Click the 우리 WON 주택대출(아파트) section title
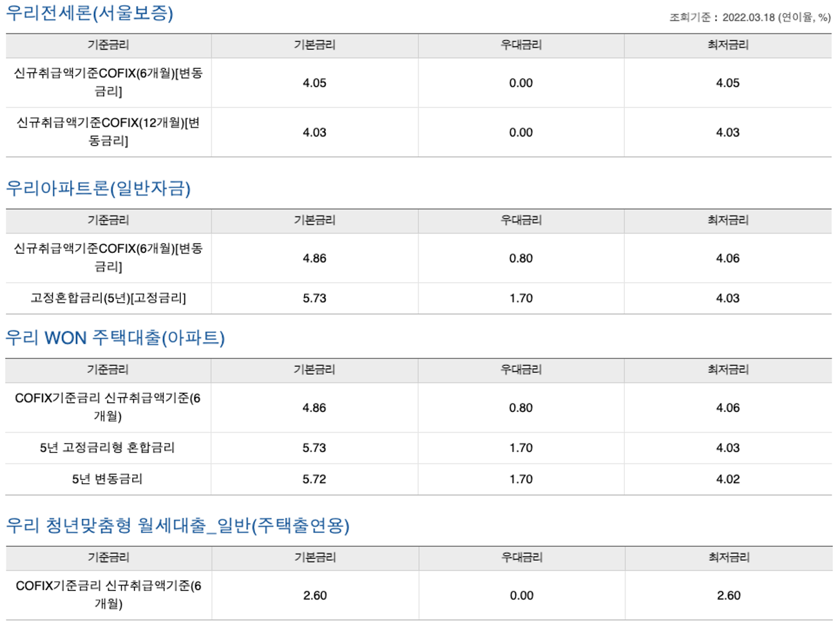Viewport: 840px width, 625px height. coord(115,337)
